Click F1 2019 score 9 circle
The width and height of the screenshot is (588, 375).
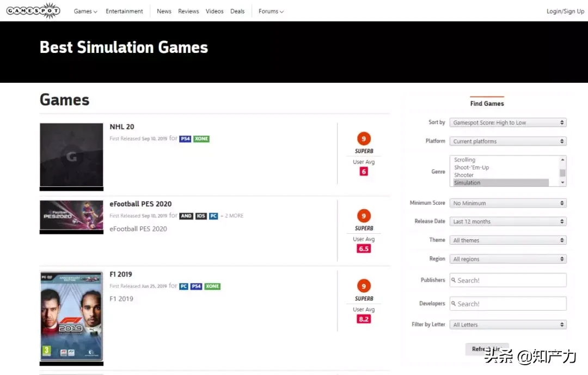click(x=364, y=286)
